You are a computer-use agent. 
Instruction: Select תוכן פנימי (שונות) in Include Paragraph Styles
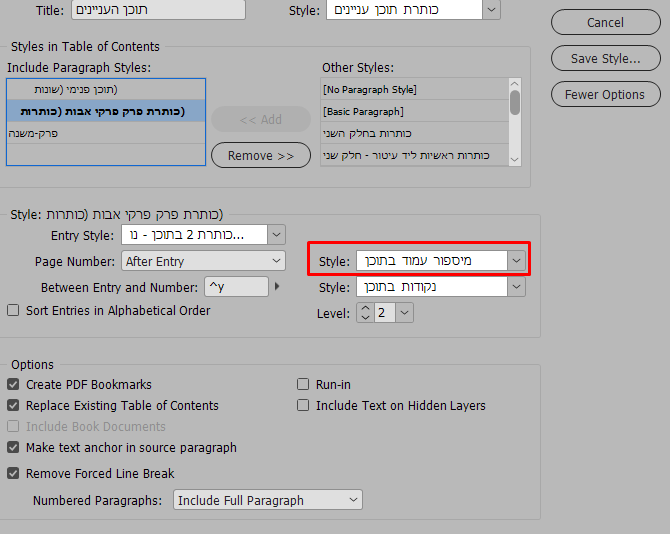[106, 89]
